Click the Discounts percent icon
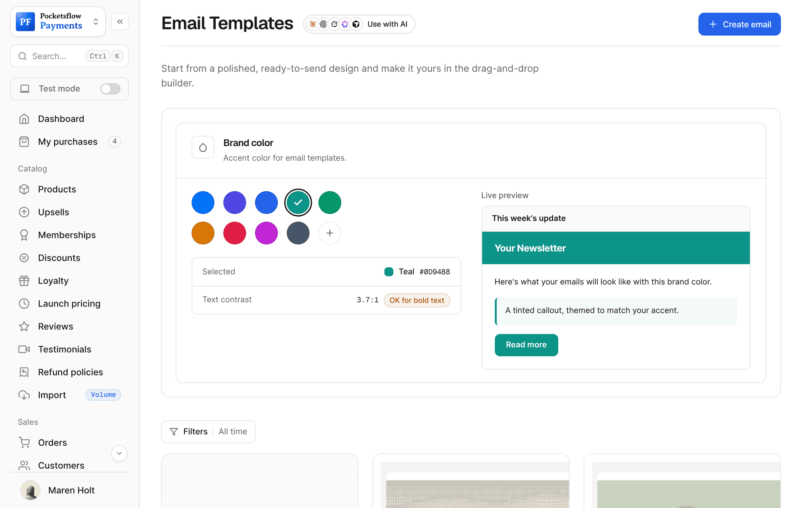812x508 pixels. (24, 258)
